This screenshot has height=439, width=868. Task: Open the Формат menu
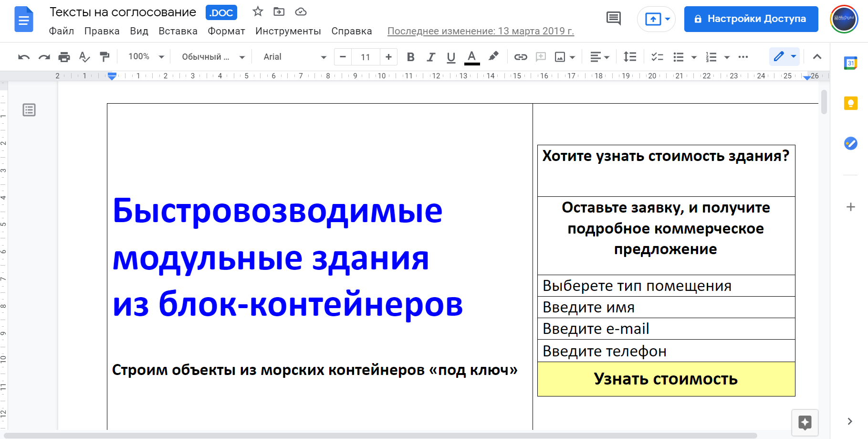(x=226, y=31)
